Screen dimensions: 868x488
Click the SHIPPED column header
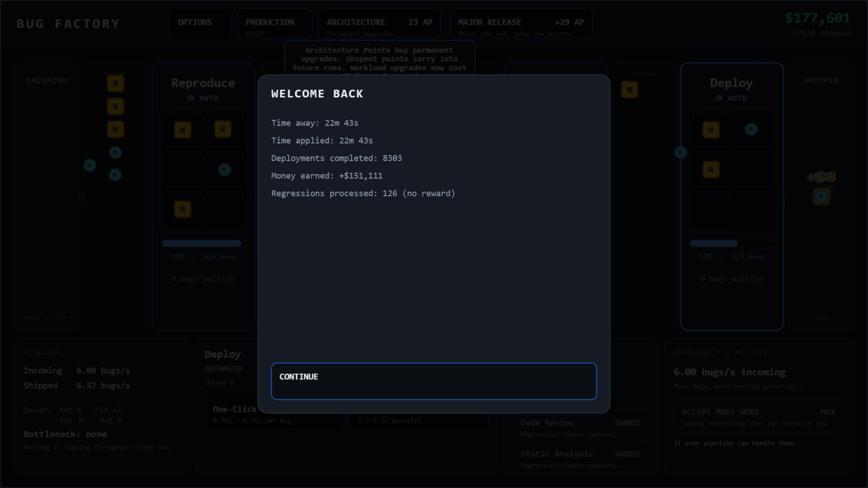[821, 80]
